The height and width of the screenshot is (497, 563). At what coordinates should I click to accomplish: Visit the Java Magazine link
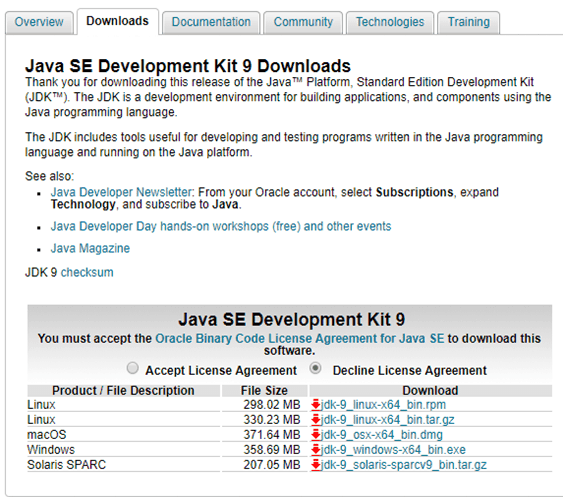coord(90,248)
